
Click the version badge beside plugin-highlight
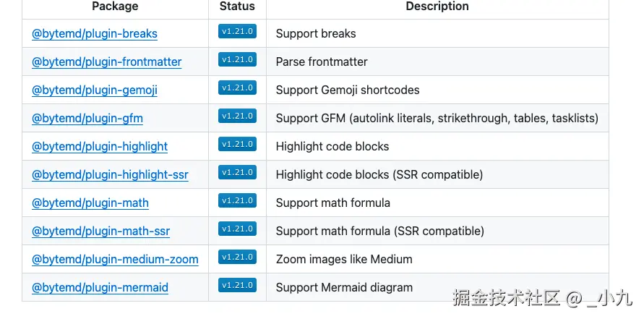click(237, 145)
